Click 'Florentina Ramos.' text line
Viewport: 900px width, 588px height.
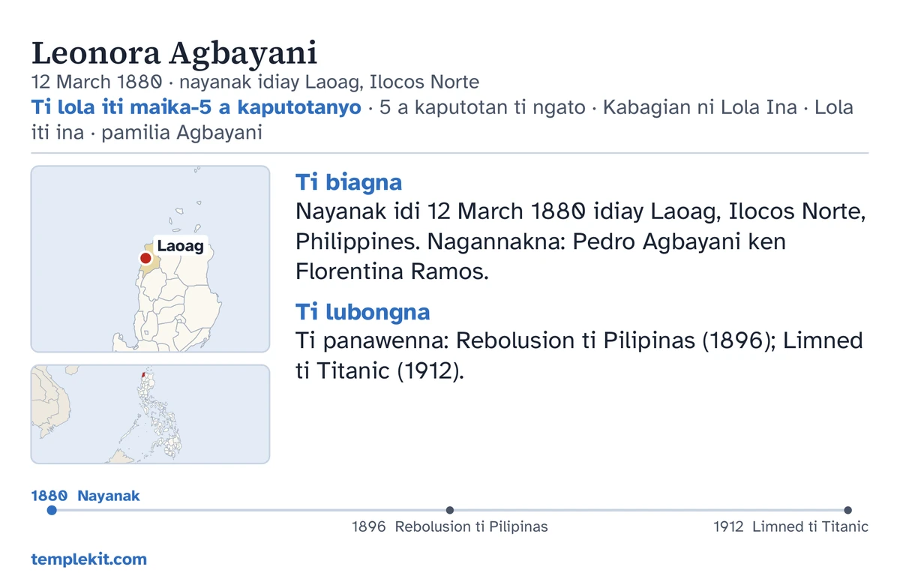tap(392, 271)
